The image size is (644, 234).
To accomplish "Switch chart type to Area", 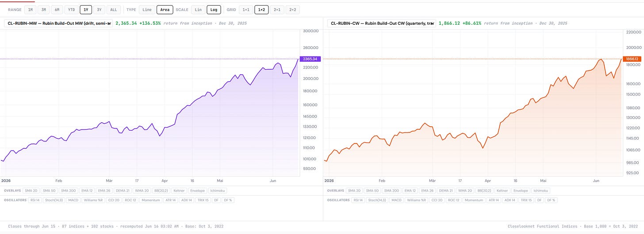I will [165, 10].
